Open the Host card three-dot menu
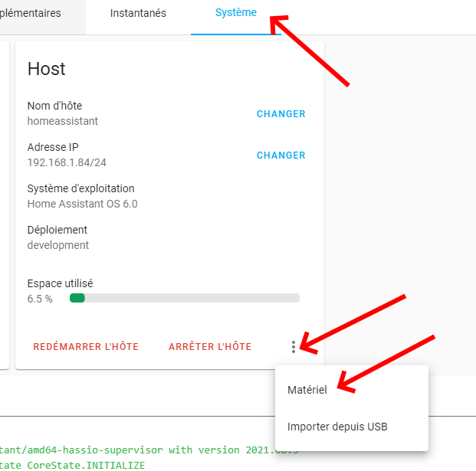This screenshot has width=476, height=471. pyautogui.click(x=294, y=347)
